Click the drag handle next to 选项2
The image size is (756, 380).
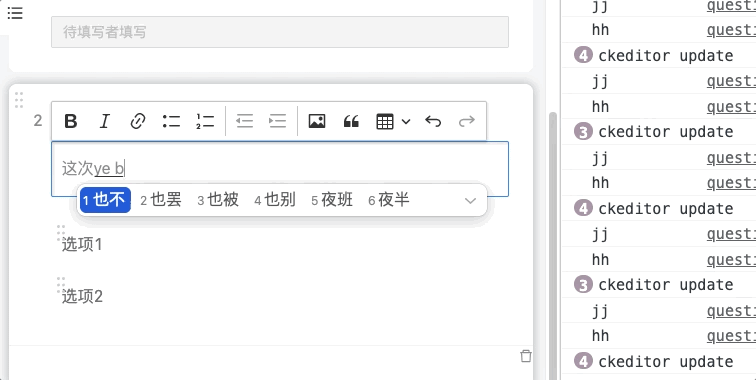(61, 285)
